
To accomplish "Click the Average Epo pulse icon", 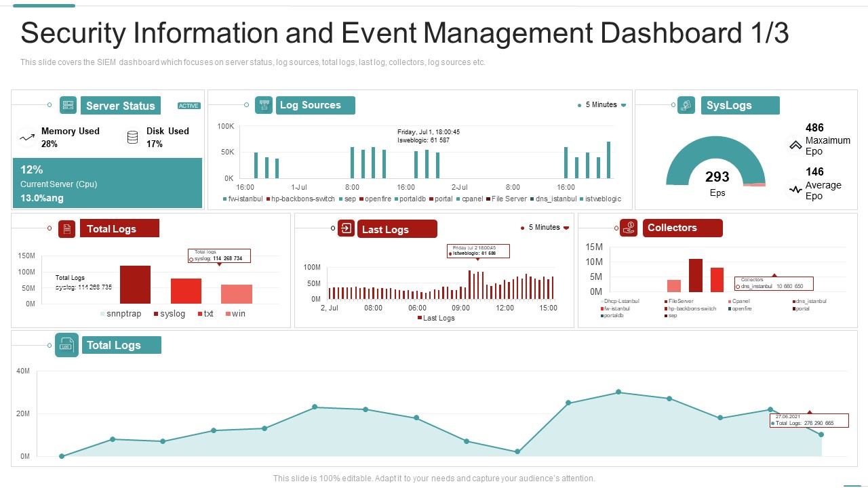I will pyautogui.click(x=795, y=190).
